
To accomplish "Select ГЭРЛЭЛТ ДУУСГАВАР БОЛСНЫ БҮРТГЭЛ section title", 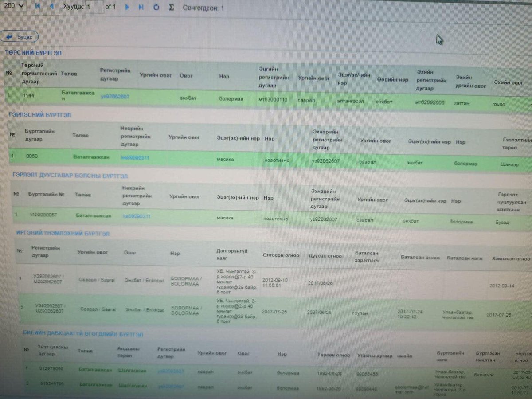I will [70, 176].
